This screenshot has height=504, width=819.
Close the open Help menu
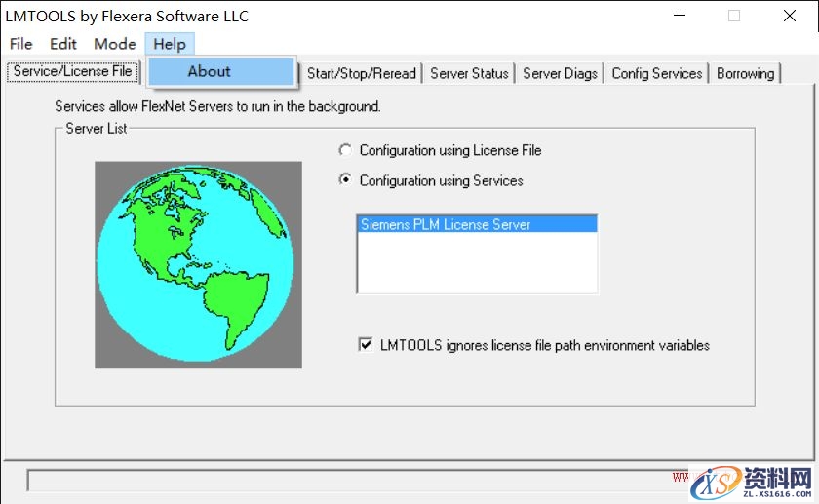click(170, 44)
